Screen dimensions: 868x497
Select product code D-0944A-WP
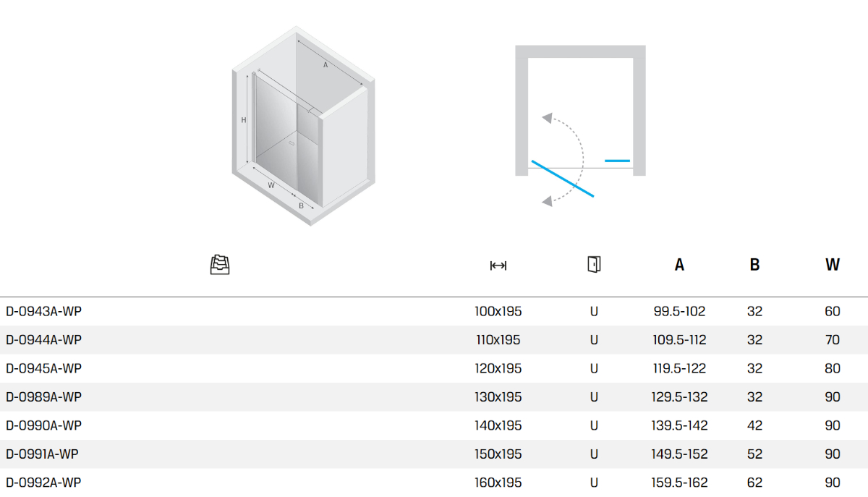pos(43,340)
